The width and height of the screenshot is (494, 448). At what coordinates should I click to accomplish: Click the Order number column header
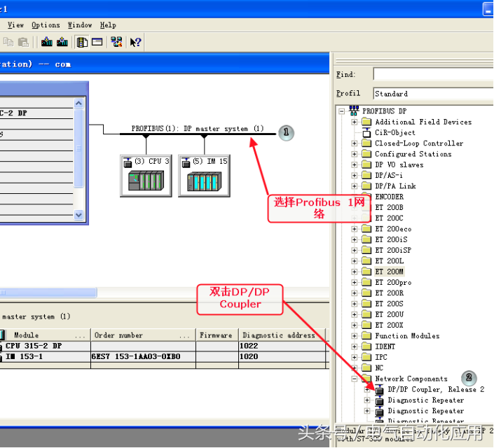pyautogui.click(x=141, y=335)
